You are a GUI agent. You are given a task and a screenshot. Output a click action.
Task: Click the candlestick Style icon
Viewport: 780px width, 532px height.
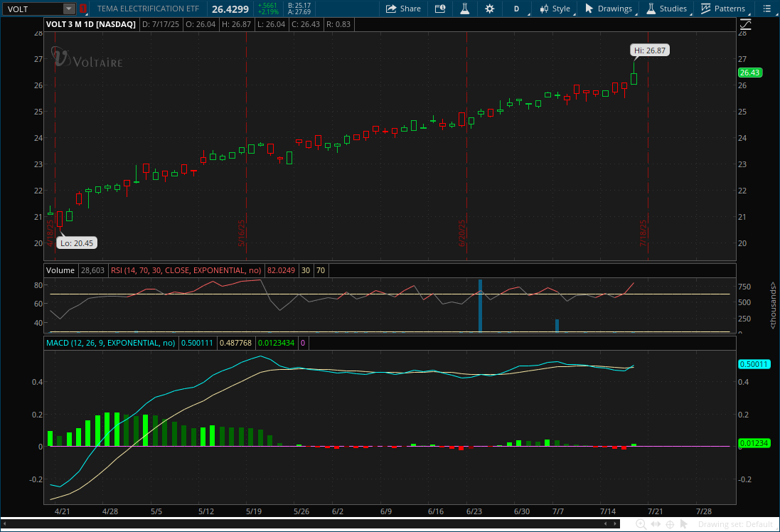tap(544, 9)
